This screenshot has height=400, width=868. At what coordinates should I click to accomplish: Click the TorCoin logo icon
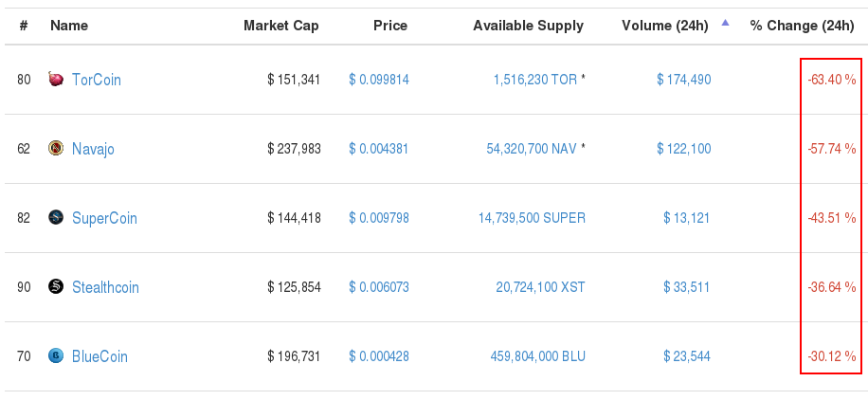(x=56, y=80)
